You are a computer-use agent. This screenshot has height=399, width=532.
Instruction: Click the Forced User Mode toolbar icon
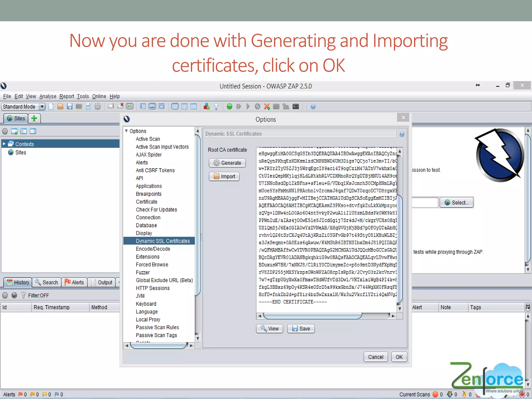pos(286,107)
